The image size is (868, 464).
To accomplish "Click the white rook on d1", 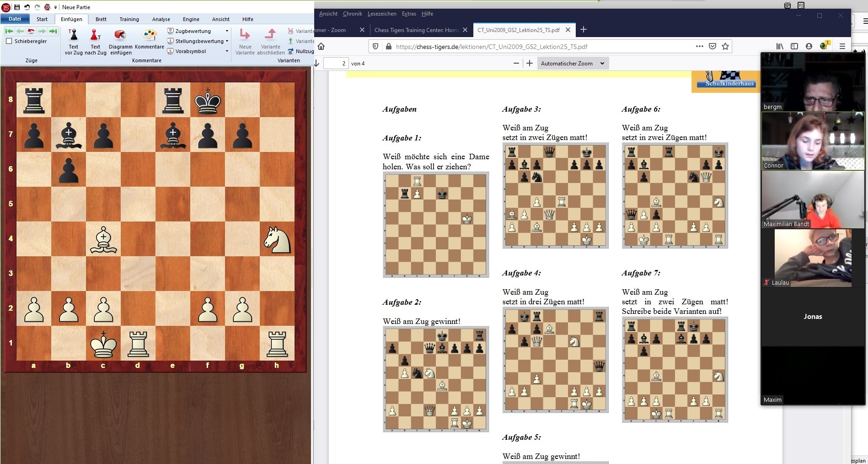I will pyautogui.click(x=138, y=343).
